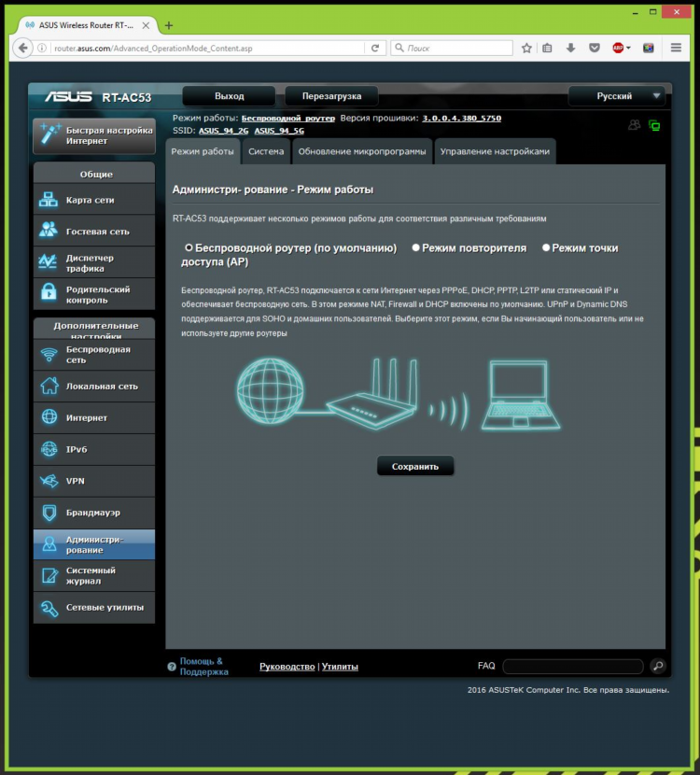Bookmark page with star icon

click(x=526, y=48)
